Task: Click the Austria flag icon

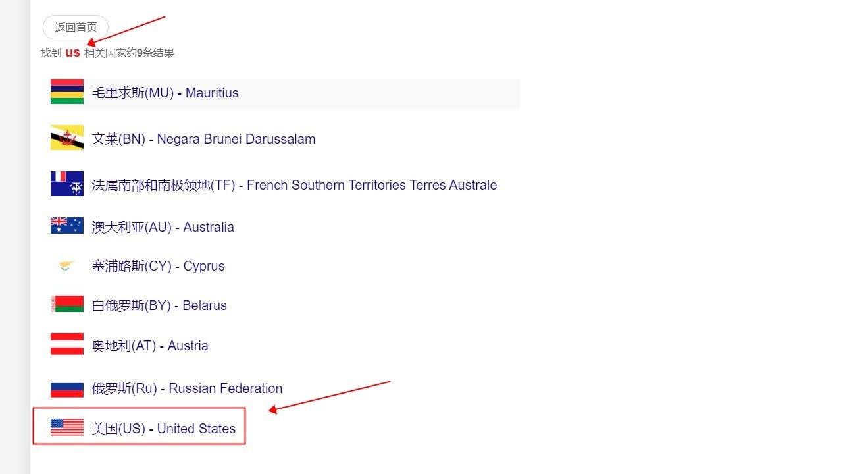Action: [x=67, y=345]
